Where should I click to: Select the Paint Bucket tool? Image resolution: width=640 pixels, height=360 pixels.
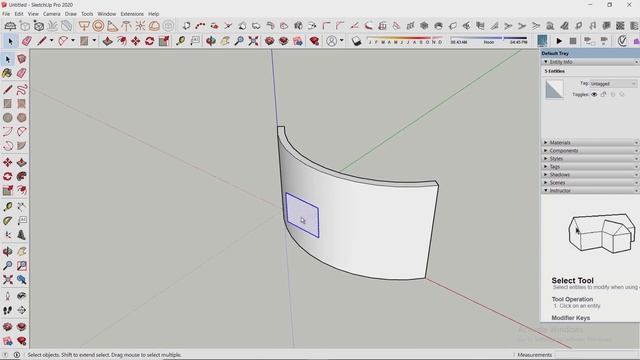7,73
